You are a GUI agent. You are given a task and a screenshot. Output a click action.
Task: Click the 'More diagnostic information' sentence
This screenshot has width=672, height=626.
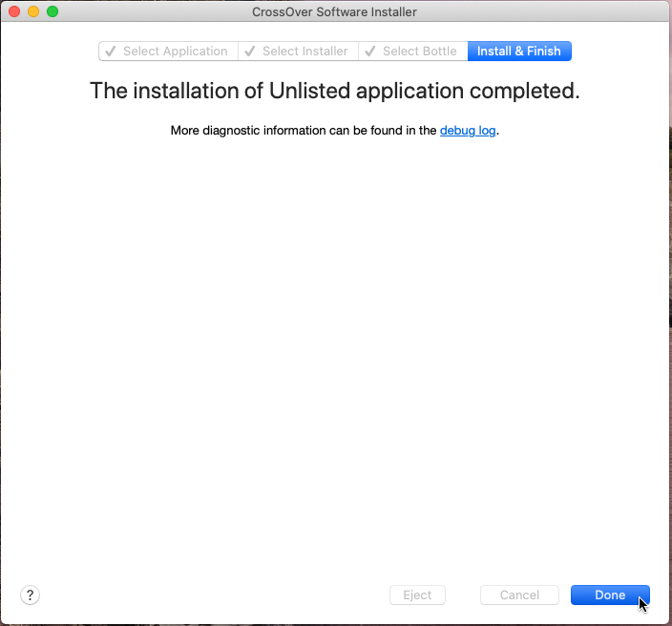point(335,130)
